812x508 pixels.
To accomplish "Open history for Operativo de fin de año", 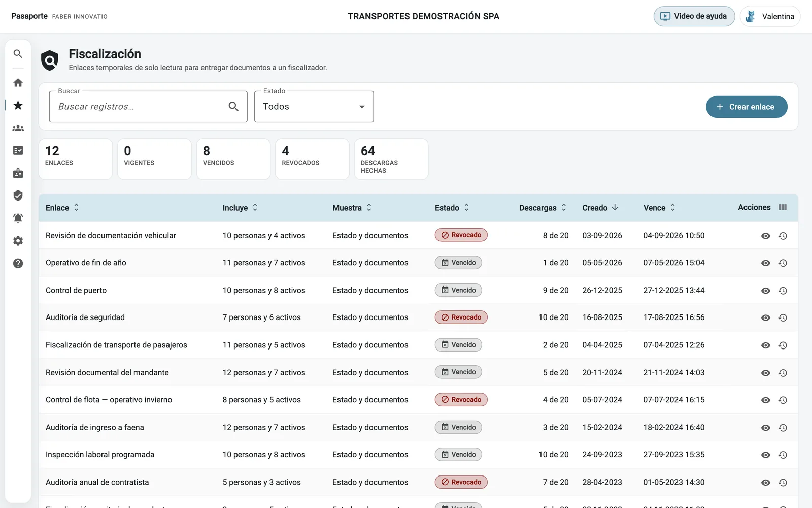I will [x=783, y=263].
